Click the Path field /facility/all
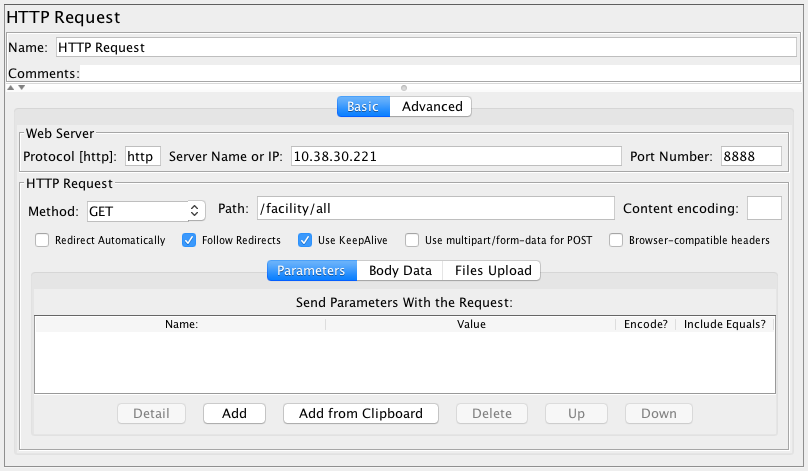Screen dimensions: 808x471 435,208
